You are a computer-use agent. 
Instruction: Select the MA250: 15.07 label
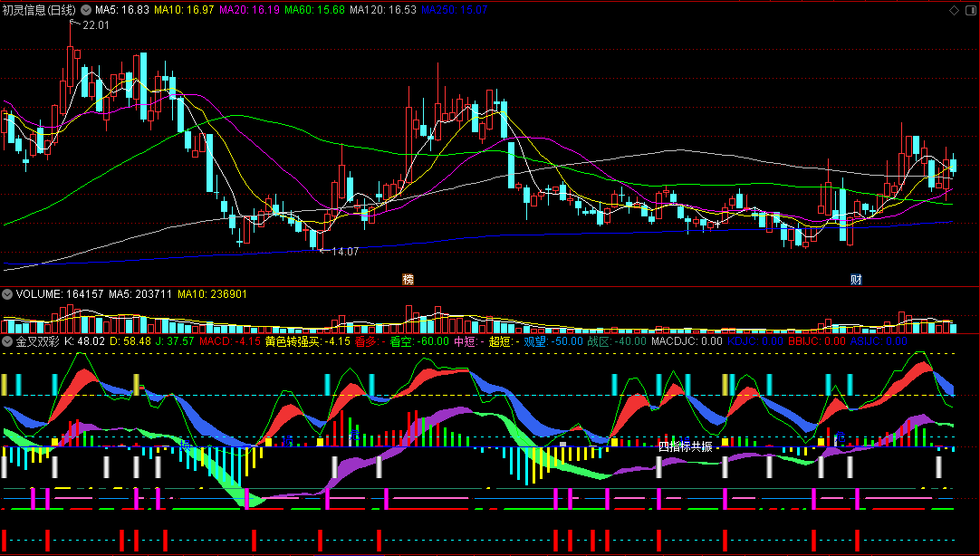click(x=455, y=10)
